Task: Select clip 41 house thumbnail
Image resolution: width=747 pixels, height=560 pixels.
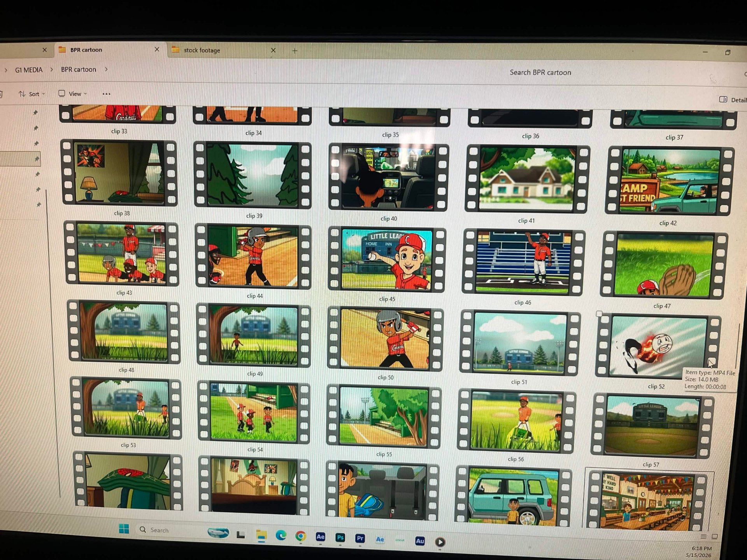Action: point(528,179)
